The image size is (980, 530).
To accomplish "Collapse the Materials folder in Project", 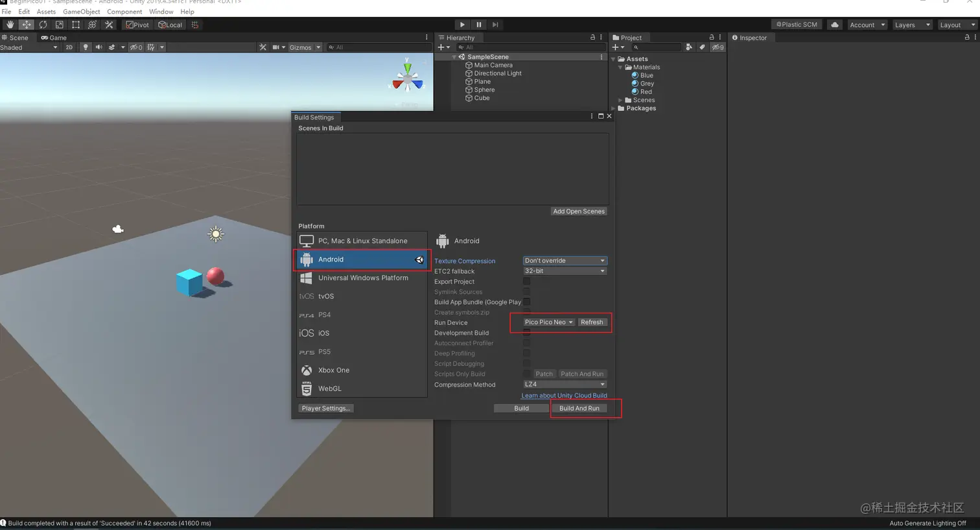I will (620, 67).
